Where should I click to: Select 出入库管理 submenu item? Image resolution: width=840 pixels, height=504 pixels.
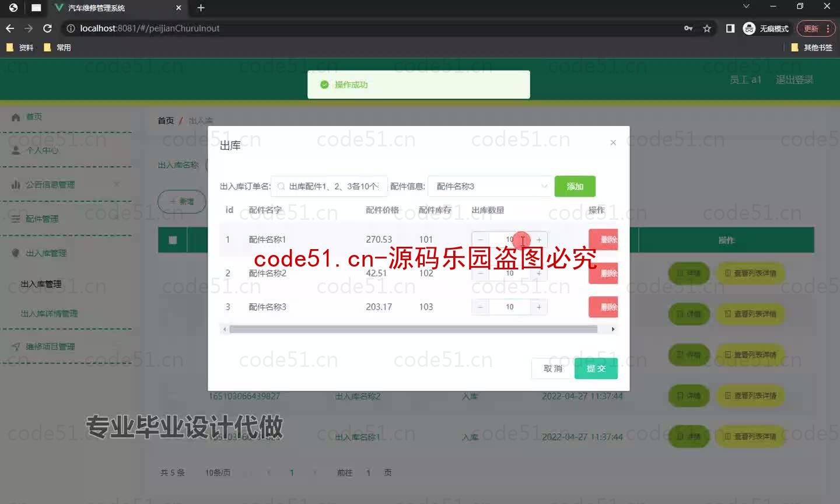pos(41,284)
